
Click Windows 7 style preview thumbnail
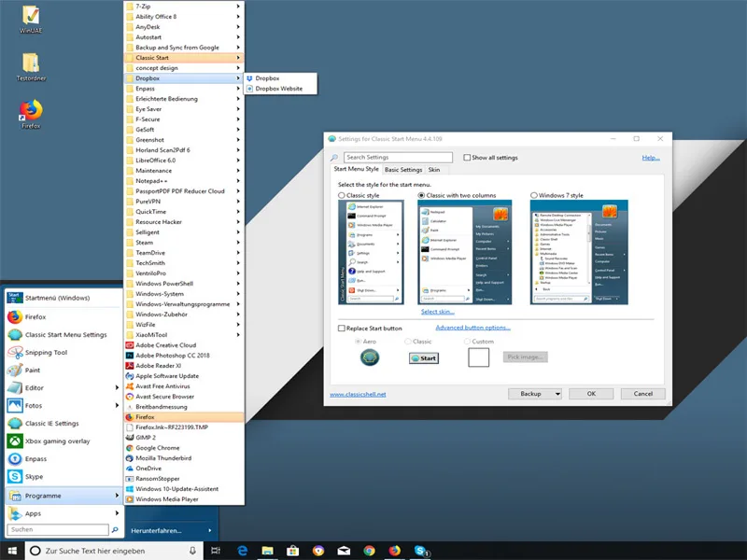(579, 252)
